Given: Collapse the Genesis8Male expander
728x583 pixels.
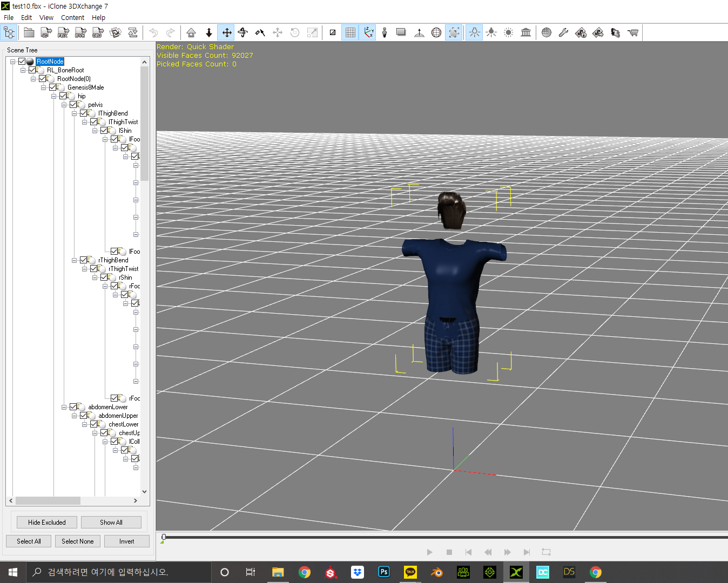Looking at the screenshot, I should 43,87.
